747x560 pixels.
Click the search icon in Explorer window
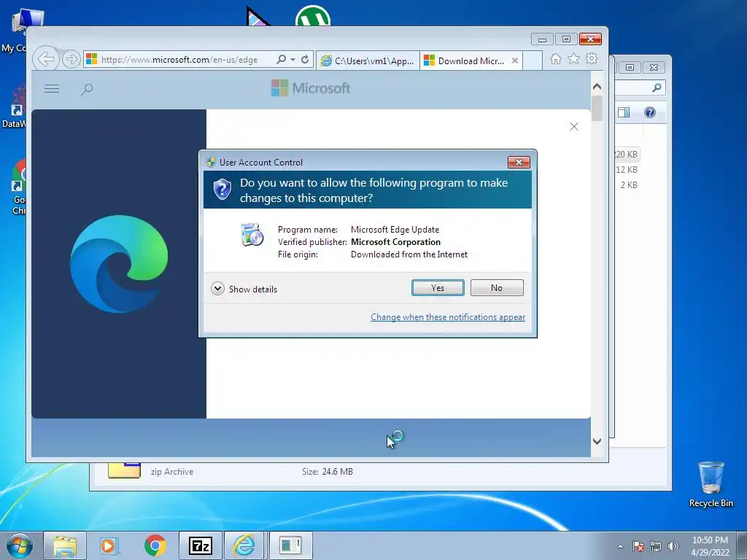click(657, 87)
